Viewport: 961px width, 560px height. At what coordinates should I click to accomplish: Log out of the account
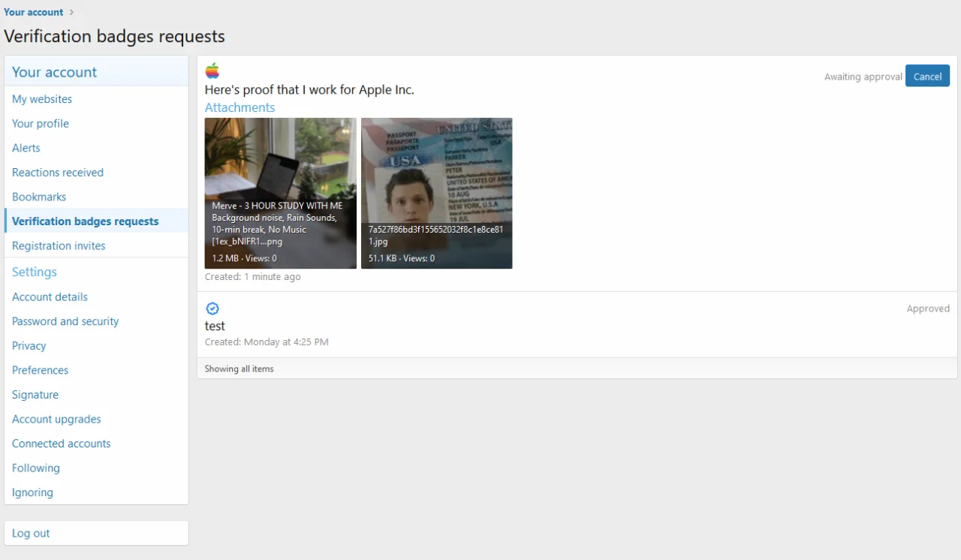coord(31,533)
